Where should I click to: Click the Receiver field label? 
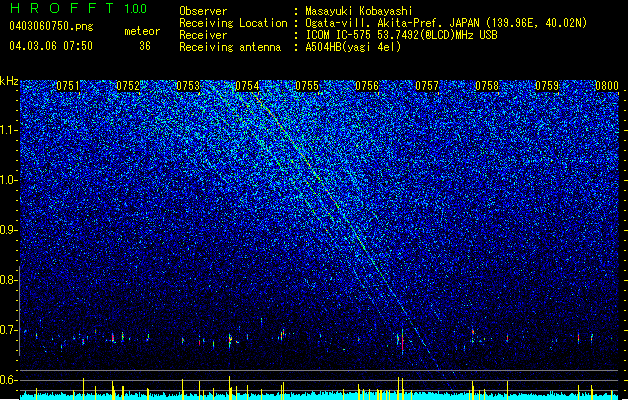[203, 35]
